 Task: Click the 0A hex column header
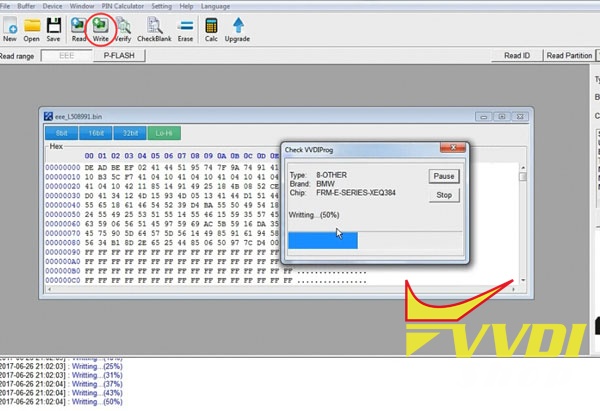coord(222,156)
